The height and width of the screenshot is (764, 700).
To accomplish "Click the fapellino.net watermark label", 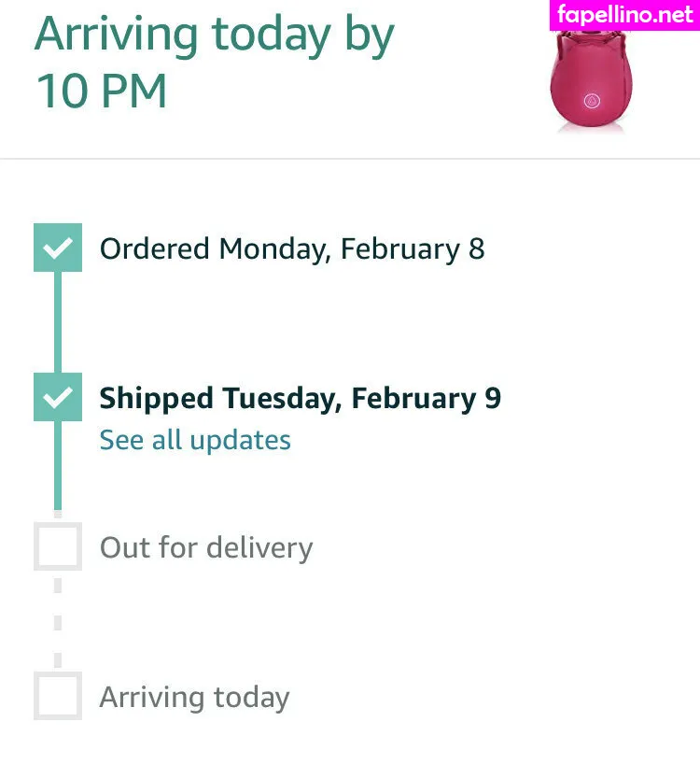I will (x=624, y=15).
